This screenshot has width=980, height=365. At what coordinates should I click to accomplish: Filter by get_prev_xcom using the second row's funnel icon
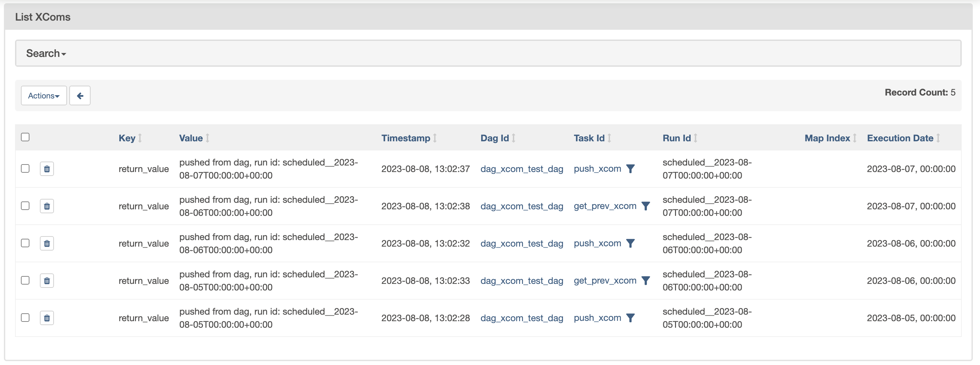pyautogui.click(x=646, y=206)
